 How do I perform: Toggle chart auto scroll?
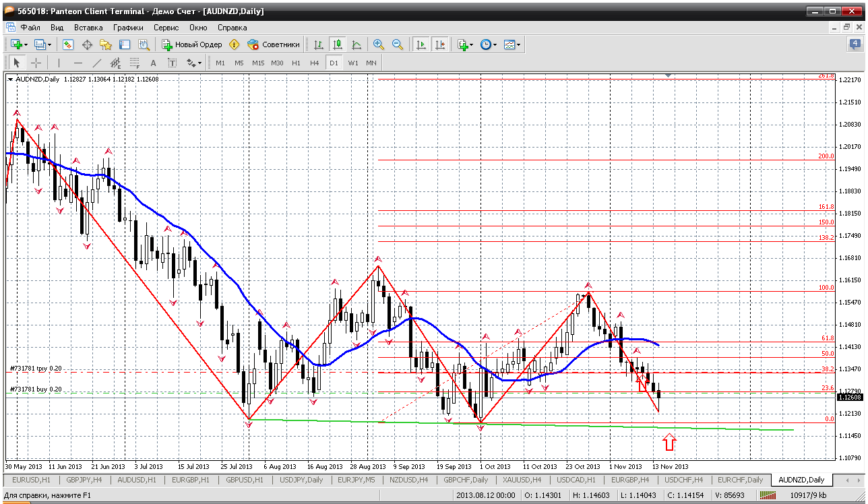point(421,44)
